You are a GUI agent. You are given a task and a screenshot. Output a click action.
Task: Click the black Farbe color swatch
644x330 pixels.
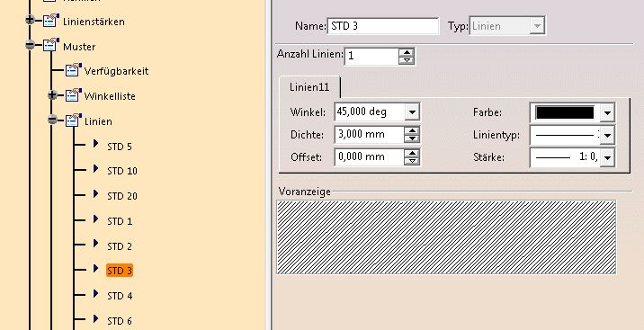coord(565,112)
